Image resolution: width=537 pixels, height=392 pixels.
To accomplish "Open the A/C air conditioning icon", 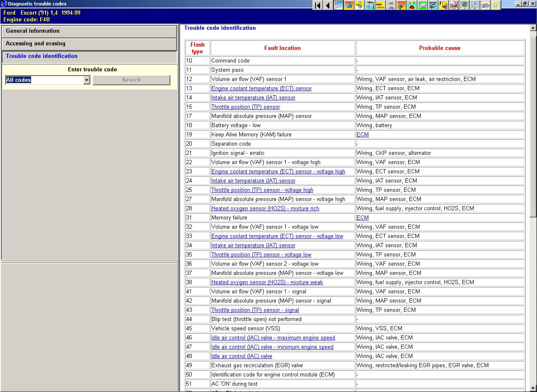I will pos(464,5).
